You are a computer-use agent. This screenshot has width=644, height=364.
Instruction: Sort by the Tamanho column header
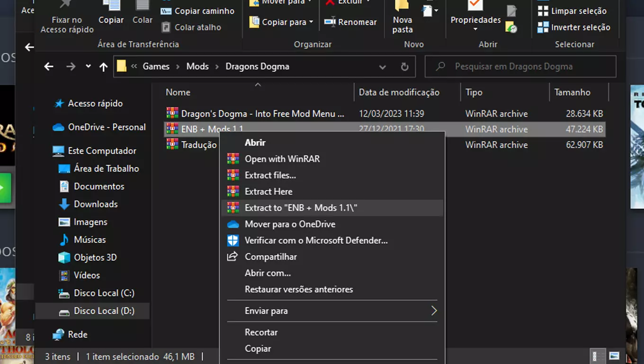pos(579,92)
